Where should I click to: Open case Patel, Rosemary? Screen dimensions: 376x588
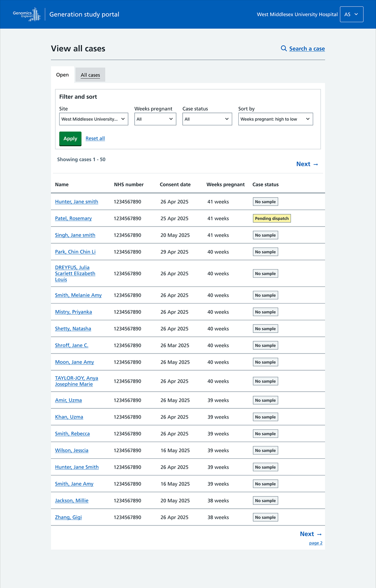[x=73, y=218]
